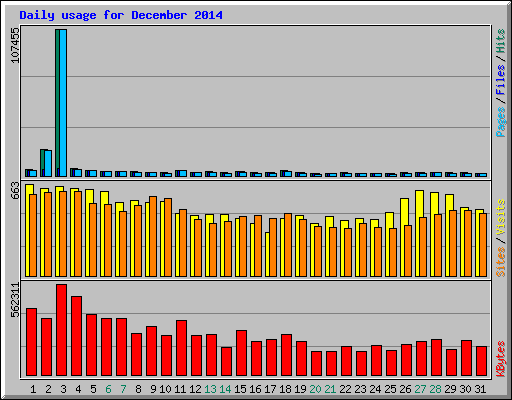Click x-axis day label 3
This screenshot has width=512, height=400.
(x=63, y=389)
